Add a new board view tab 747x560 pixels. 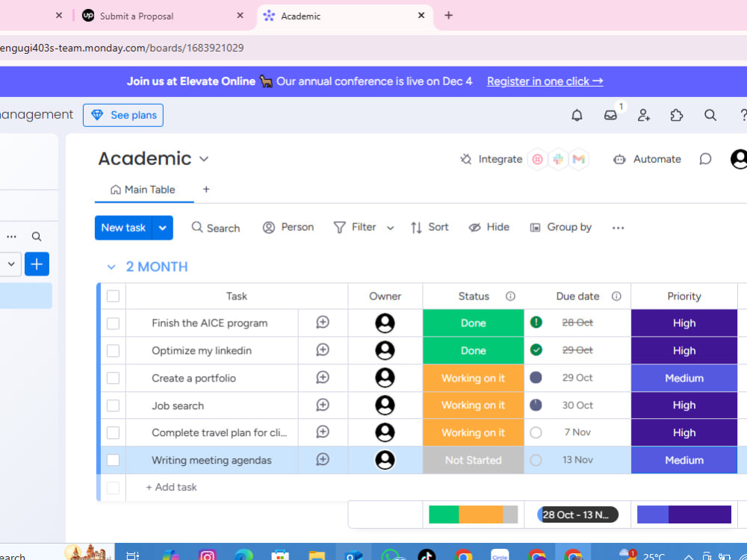[206, 190]
